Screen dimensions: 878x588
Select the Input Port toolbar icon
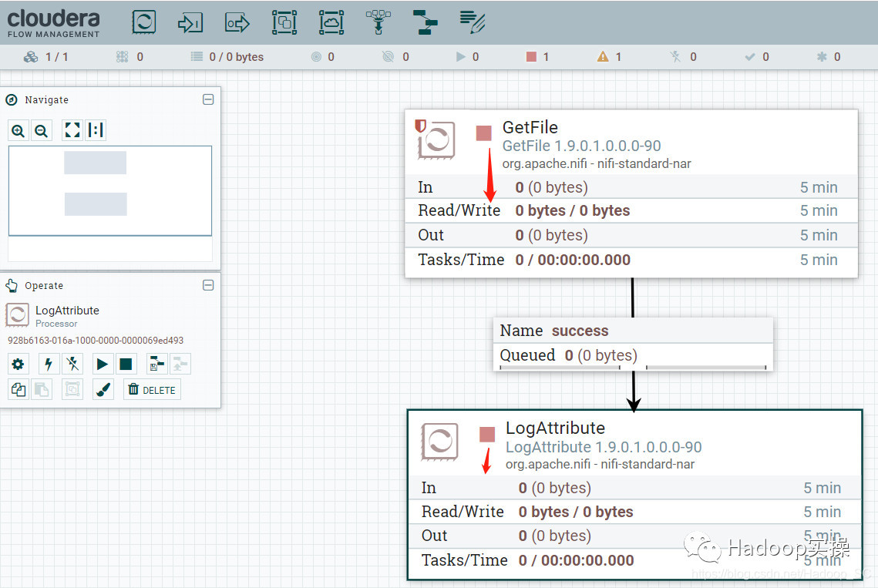tap(190, 23)
